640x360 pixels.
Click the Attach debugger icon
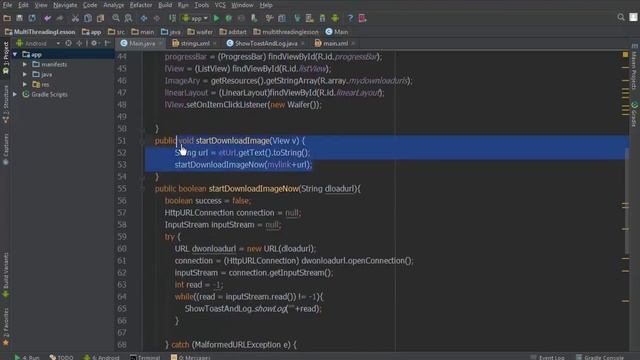click(x=254, y=18)
